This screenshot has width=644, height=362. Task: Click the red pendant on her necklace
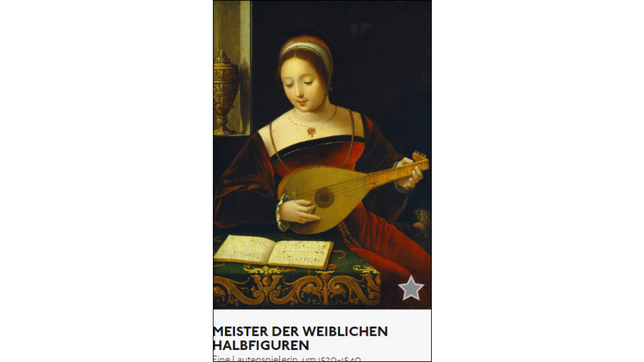[312, 131]
